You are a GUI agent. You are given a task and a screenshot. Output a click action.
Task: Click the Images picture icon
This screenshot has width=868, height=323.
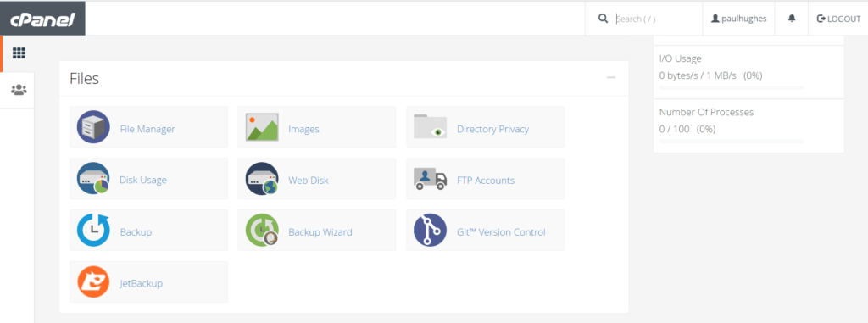coord(262,127)
